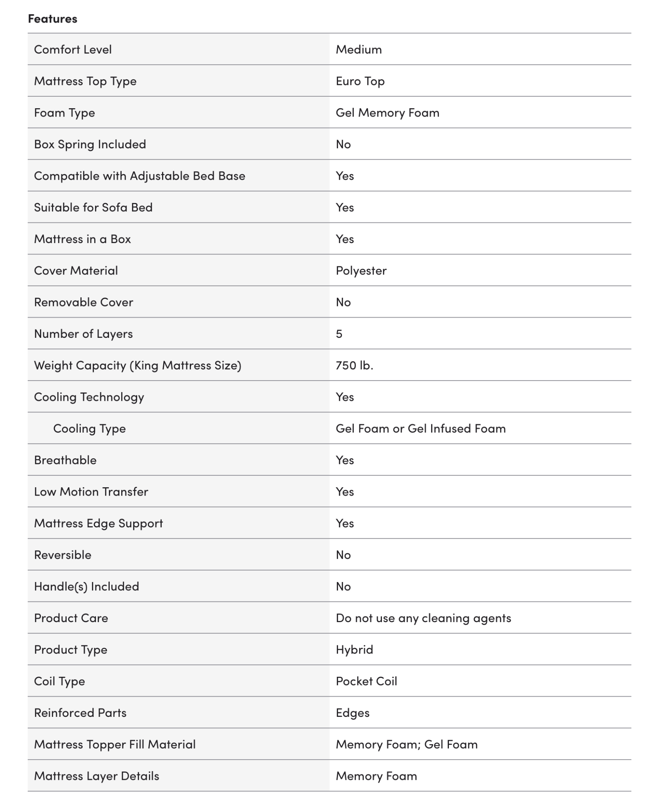
Task: Click the Comfort Level row label
Action: 73,50
